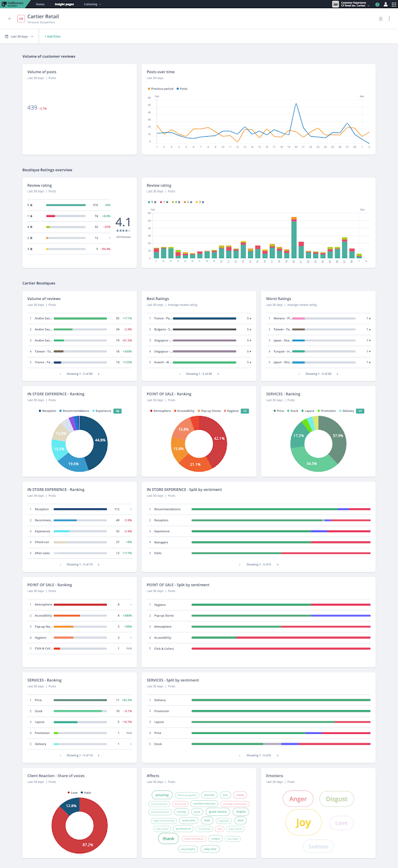Toggle the Posts series legend item
The width and height of the screenshot is (398, 868).
click(182, 88)
